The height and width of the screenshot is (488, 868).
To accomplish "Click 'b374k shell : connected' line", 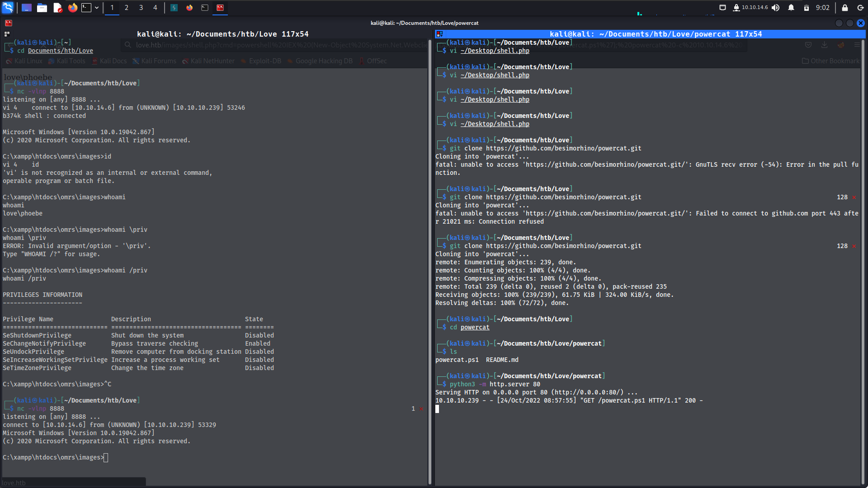I will (x=44, y=116).
